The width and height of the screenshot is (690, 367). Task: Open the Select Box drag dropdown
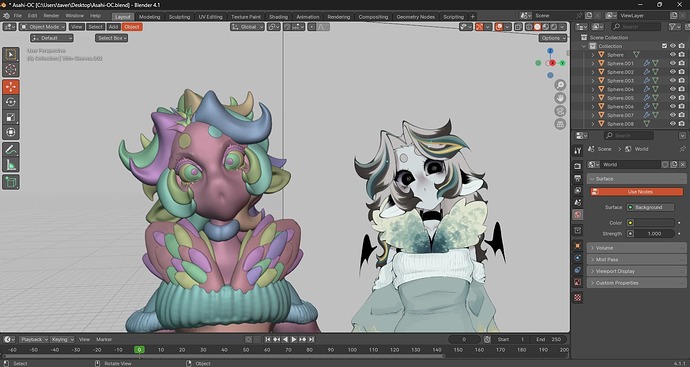111,38
